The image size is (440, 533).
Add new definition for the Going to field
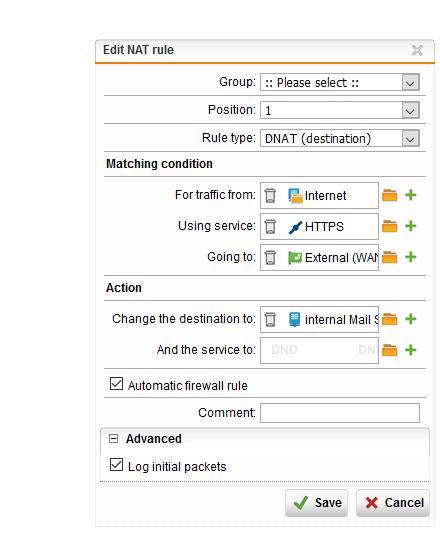411,257
